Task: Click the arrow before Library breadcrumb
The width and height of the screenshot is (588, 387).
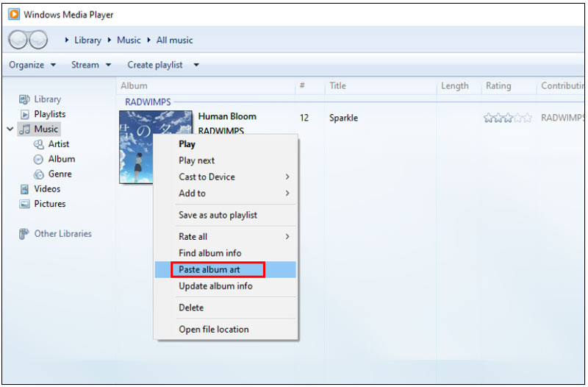Action: 67,40
